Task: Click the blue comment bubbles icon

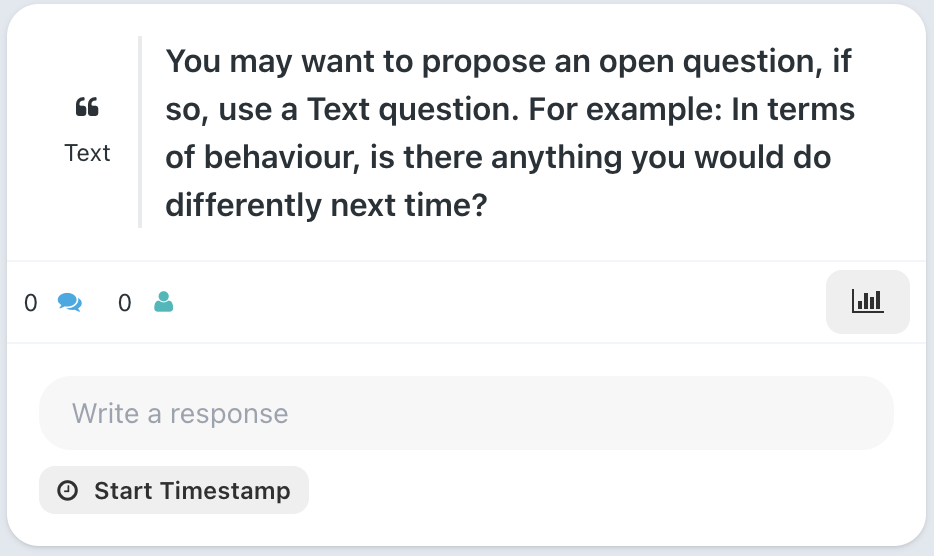Action: coord(70,303)
